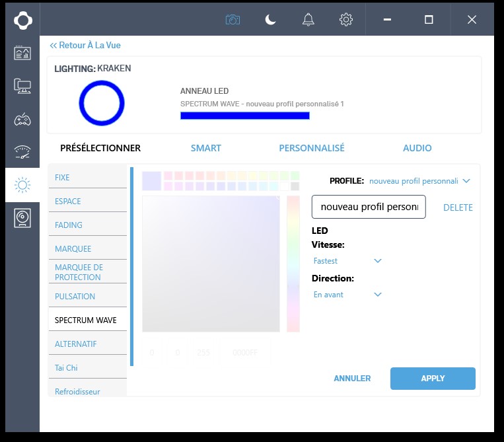
Task: Open the Vitesse Fastest dropdown
Action: [x=347, y=261]
